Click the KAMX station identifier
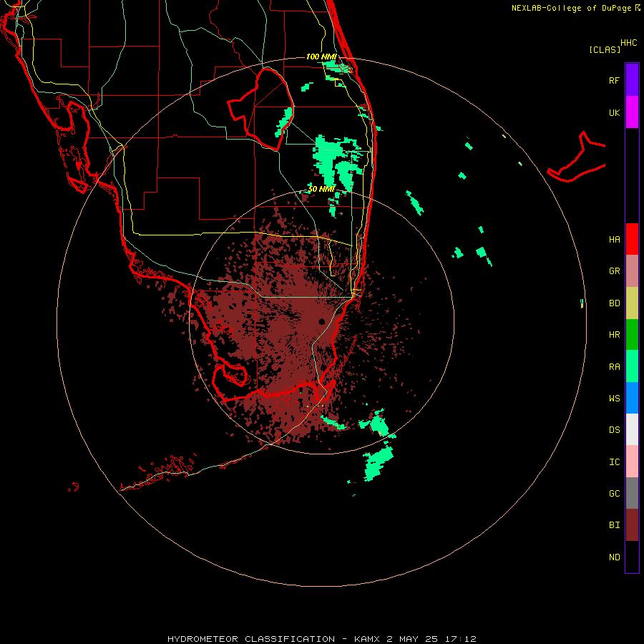 368,639
